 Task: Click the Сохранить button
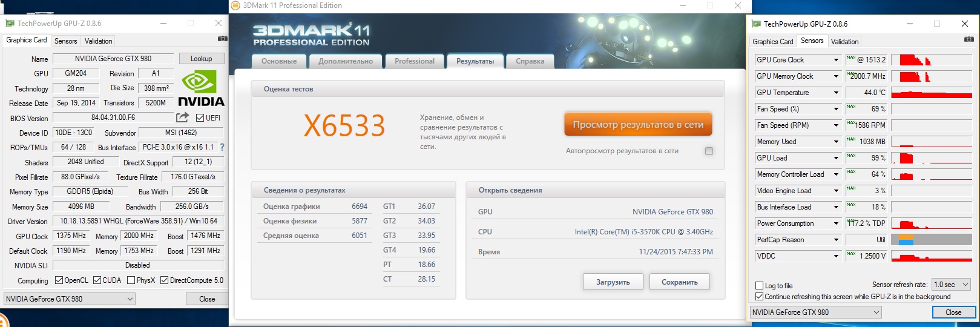tap(680, 282)
